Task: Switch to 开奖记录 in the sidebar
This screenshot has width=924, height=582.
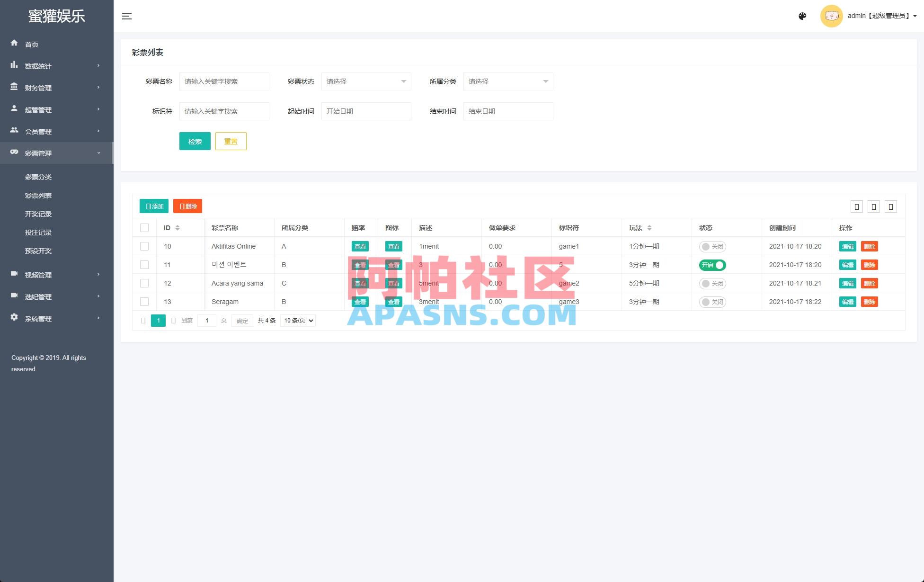Action: pos(39,214)
